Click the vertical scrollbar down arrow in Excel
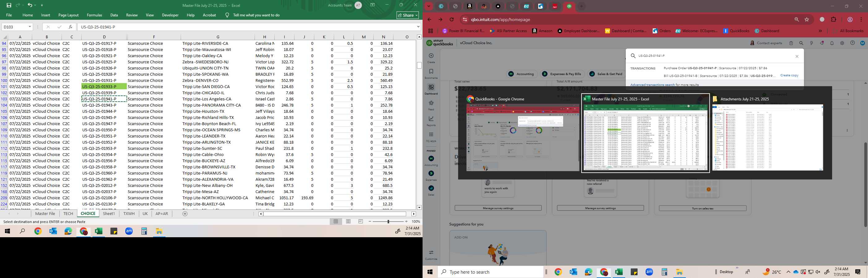 click(419, 207)
